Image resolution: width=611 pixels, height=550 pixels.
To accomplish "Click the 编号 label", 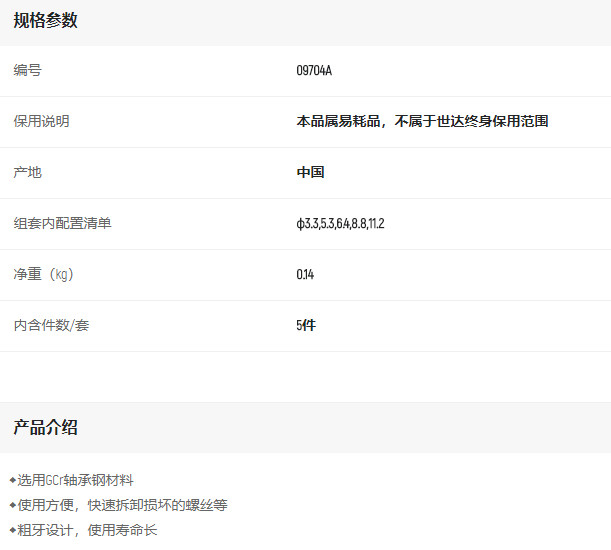I will [28, 70].
